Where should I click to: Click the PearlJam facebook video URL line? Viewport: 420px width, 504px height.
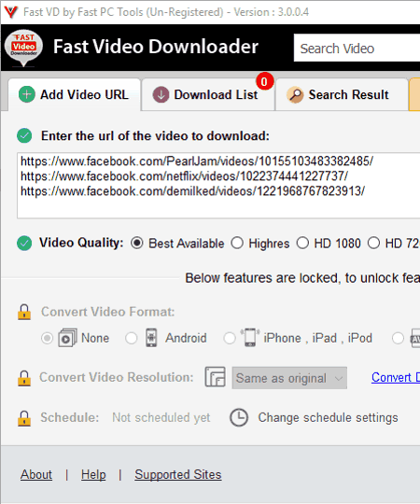point(197,161)
